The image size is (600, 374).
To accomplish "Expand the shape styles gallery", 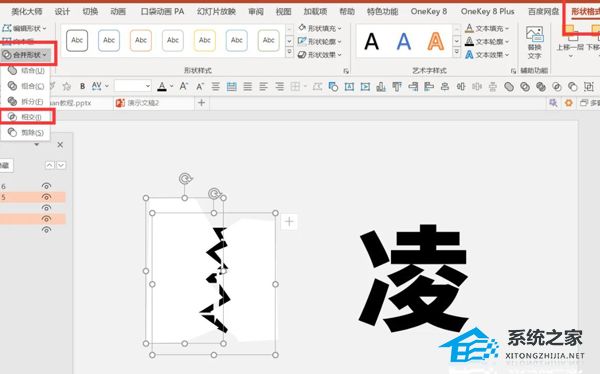I will (x=290, y=52).
